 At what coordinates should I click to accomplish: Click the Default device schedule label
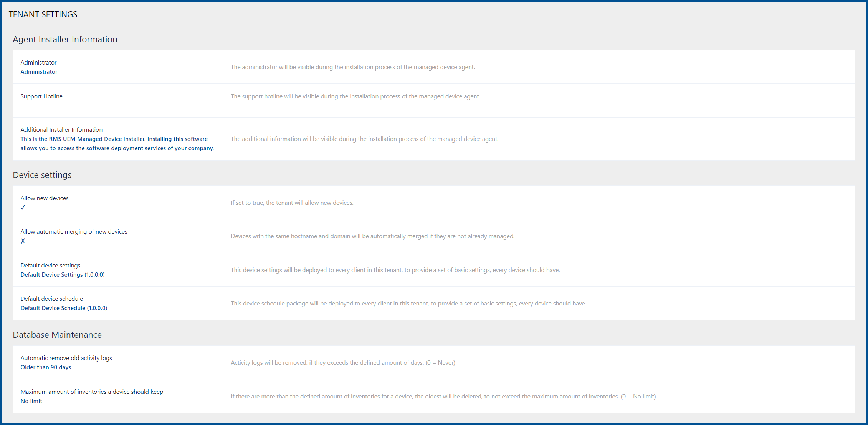click(x=52, y=299)
